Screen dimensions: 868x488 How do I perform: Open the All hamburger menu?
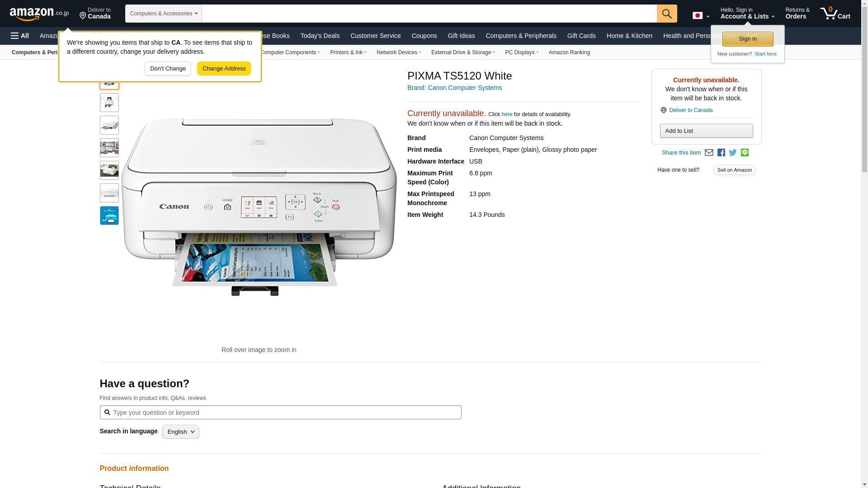pyautogui.click(x=20, y=36)
